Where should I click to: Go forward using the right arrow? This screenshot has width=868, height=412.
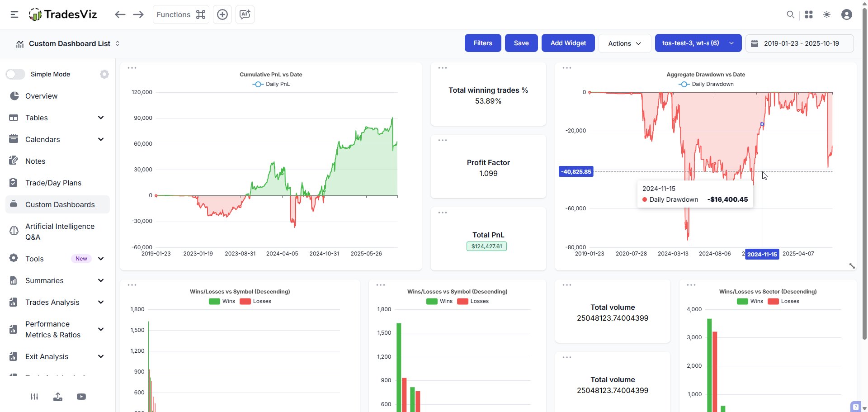coord(138,14)
